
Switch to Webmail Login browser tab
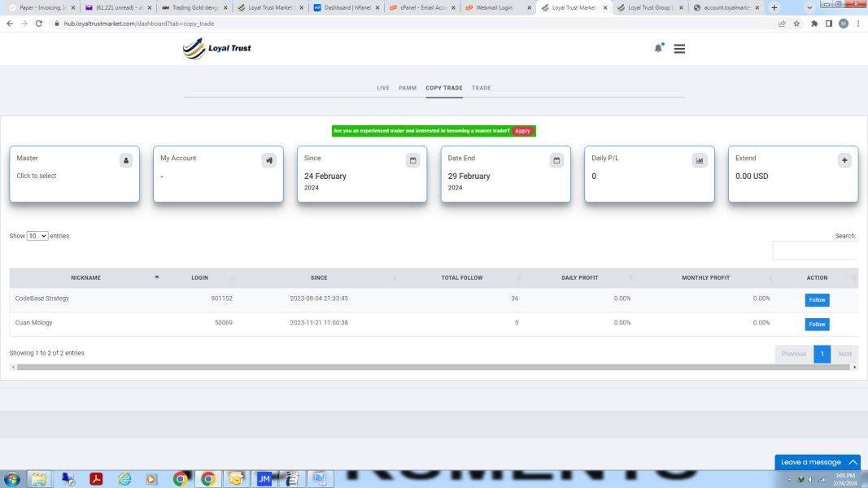pos(496,8)
